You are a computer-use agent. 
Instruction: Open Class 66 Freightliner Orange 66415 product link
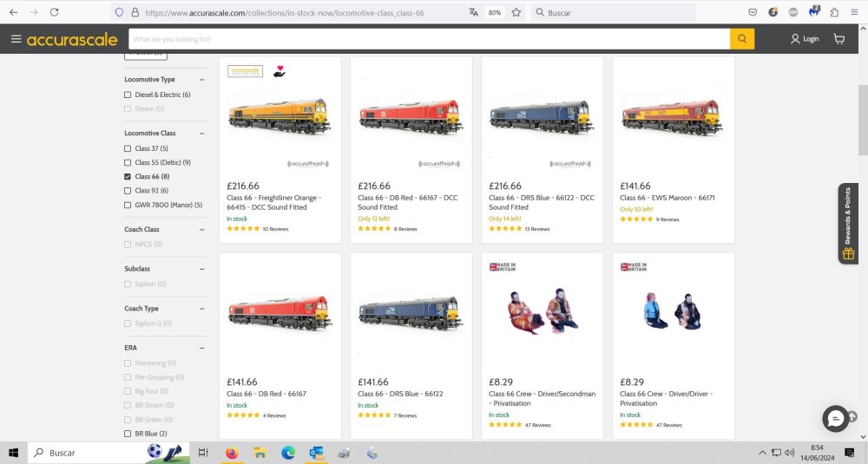(x=273, y=202)
